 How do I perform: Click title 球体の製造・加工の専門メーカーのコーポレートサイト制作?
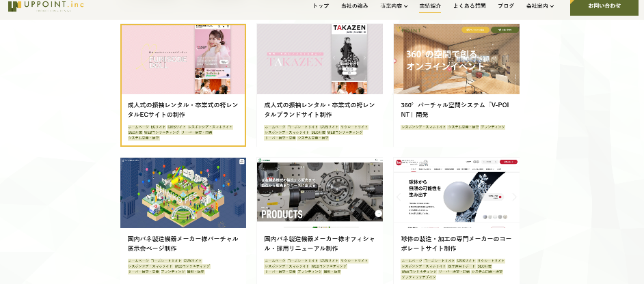pyautogui.click(x=456, y=244)
